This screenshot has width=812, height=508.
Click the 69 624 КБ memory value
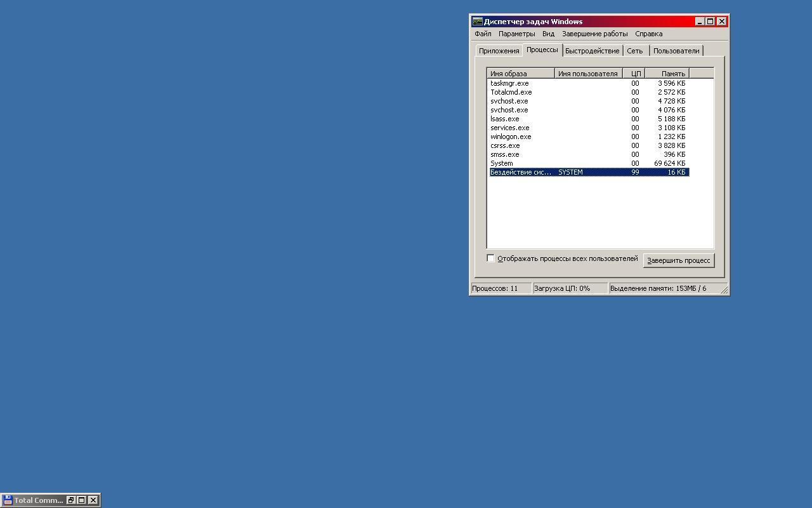coord(669,163)
